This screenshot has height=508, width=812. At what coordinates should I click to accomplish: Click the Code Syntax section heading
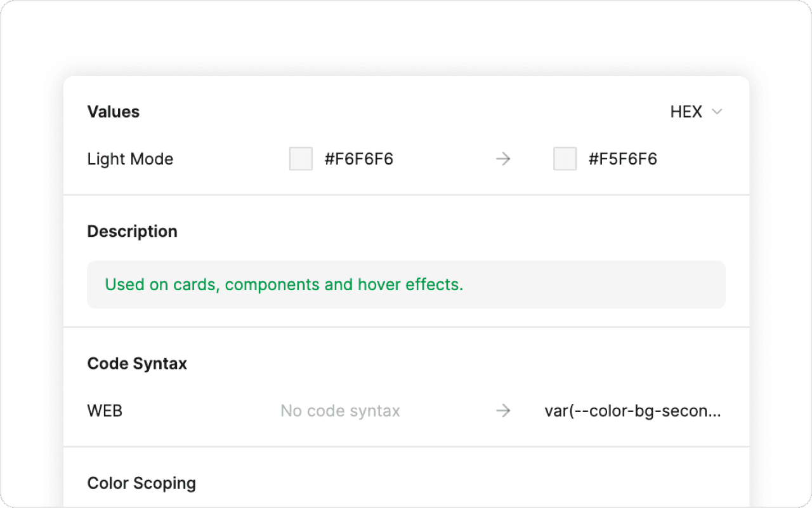tap(137, 364)
